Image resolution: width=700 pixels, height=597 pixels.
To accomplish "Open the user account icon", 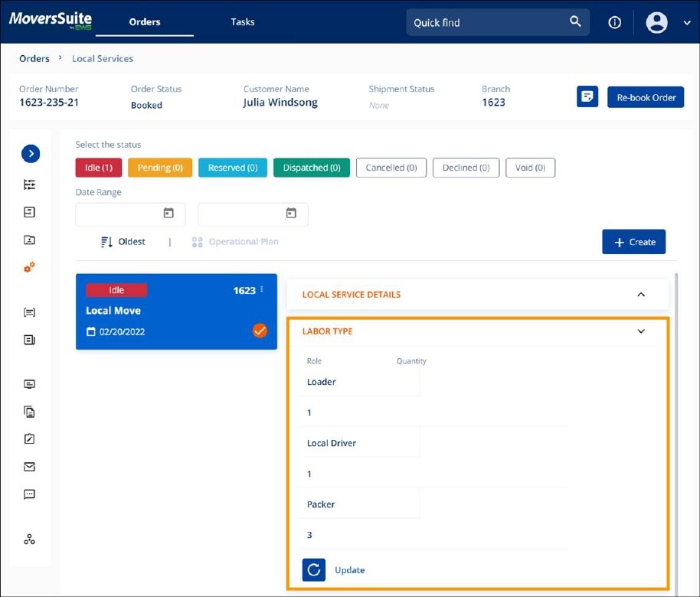I will 656,22.
